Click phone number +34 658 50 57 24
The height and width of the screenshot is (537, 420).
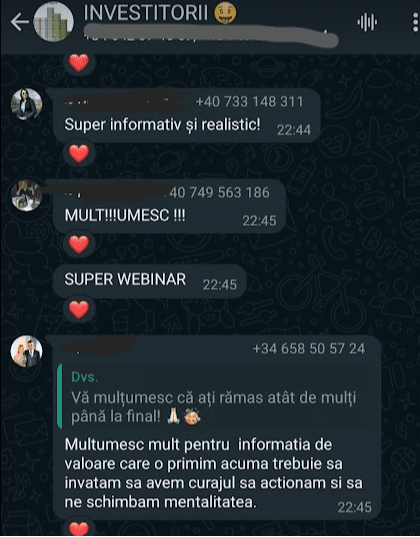click(x=309, y=349)
